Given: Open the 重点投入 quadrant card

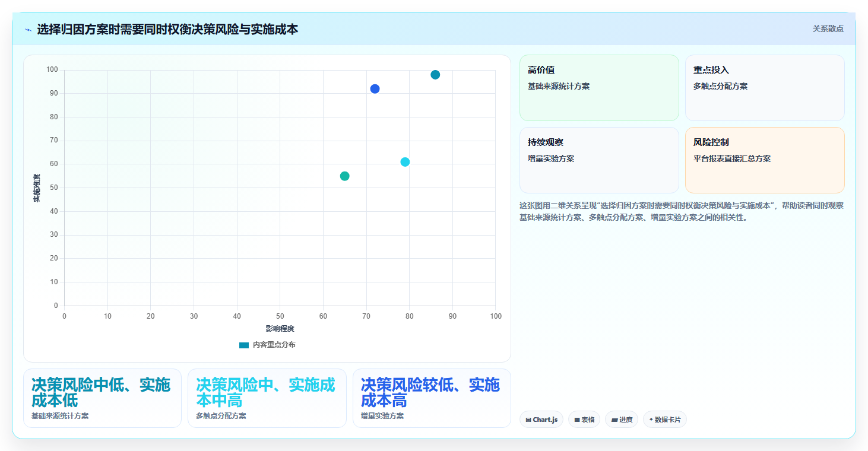Looking at the screenshot, I should point(765,88).
